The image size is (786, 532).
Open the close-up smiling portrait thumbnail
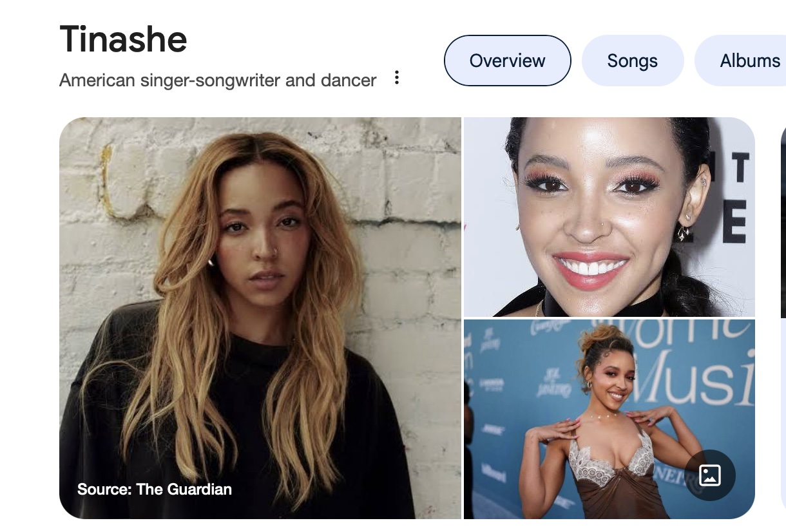tap(609, 217)
